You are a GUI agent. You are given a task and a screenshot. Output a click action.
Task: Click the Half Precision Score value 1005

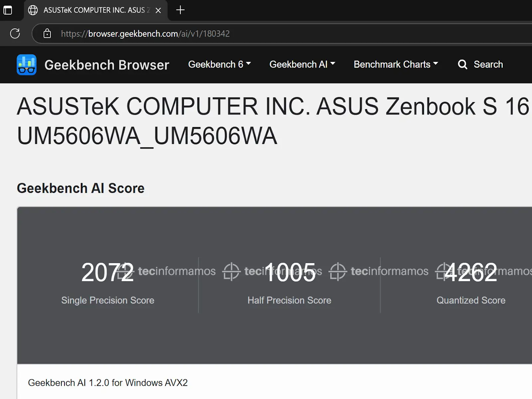(x=290, y=273)
